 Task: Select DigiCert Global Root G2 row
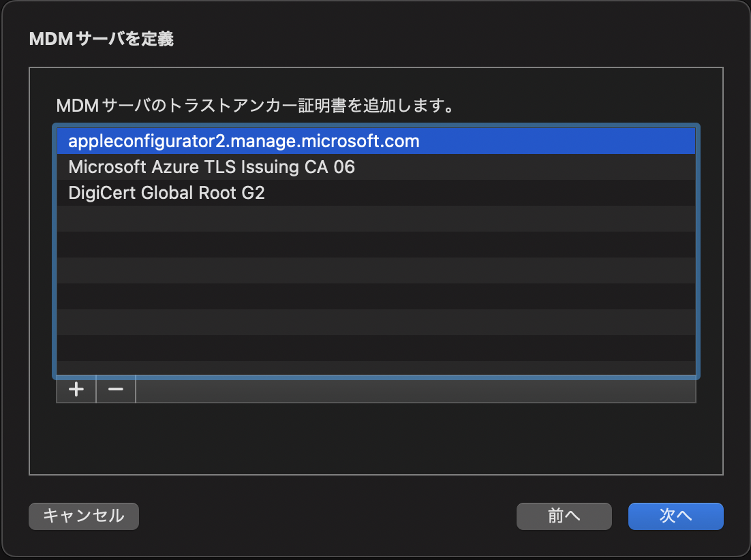pos(376,193)
